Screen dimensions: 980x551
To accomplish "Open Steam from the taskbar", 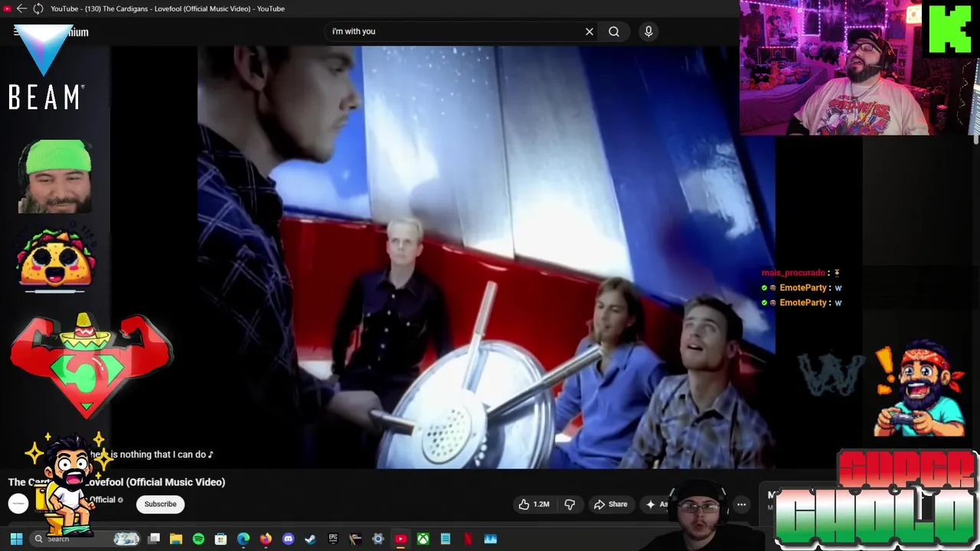I will [x=310, y=539].
